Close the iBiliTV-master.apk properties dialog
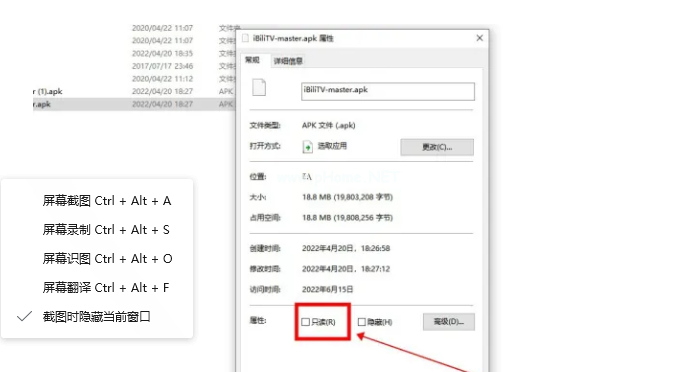 [480, 38]
